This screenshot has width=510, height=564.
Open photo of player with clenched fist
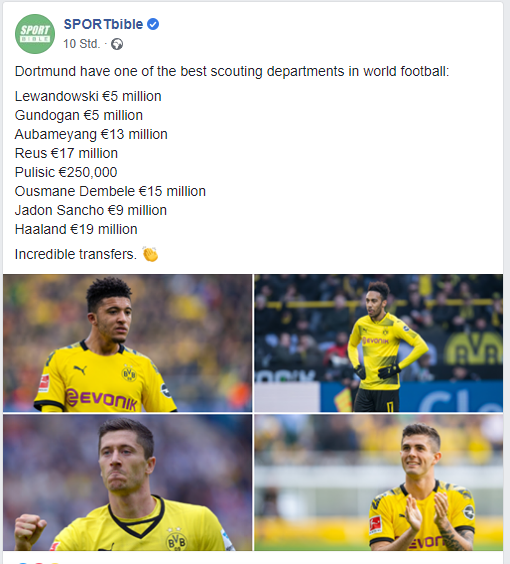point(127,482)
